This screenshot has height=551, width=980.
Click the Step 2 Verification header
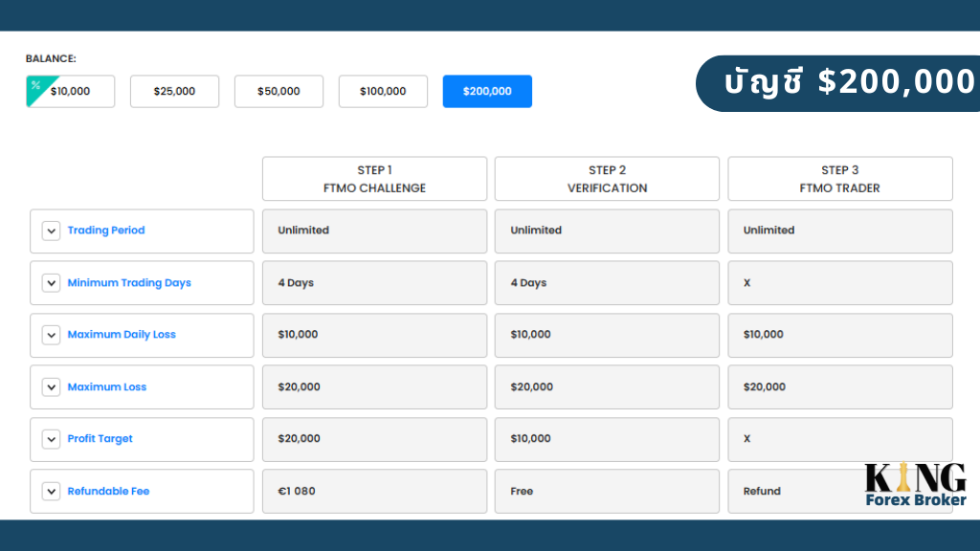click(607, 179)
